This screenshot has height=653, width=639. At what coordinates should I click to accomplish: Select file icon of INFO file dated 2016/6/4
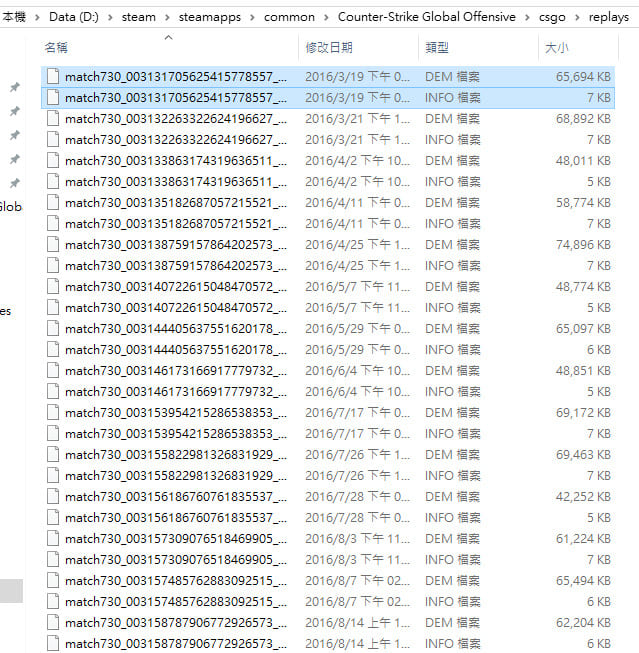[53, 391]
